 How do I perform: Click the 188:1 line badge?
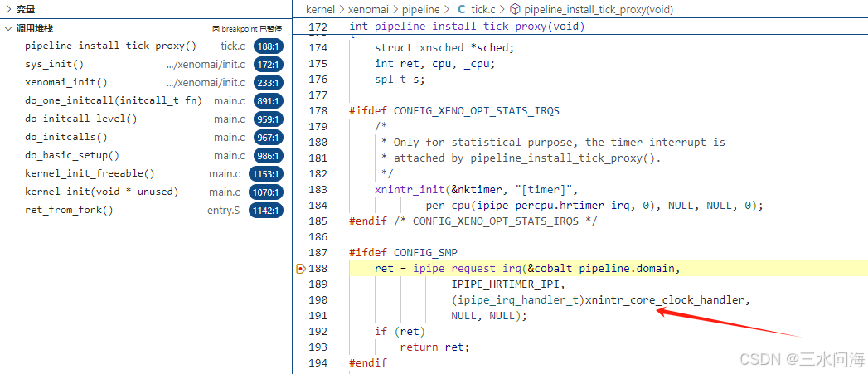[x=269, y=46]
